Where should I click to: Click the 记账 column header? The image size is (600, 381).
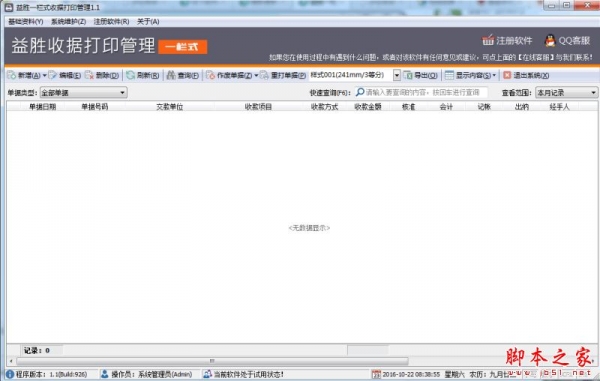tap(484, 107)
